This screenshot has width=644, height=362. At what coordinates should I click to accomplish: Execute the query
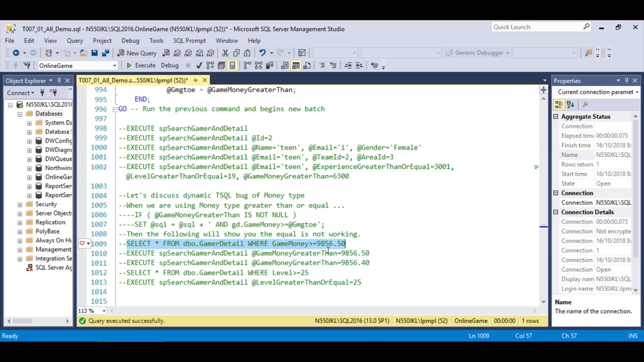pos(141,66)
